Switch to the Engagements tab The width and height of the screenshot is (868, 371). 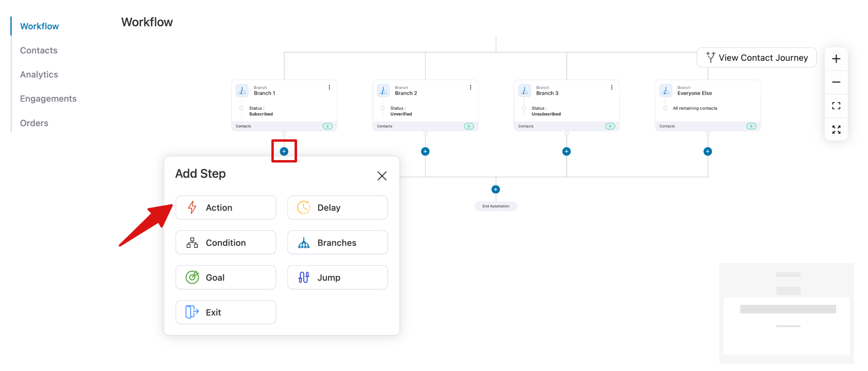48,99
